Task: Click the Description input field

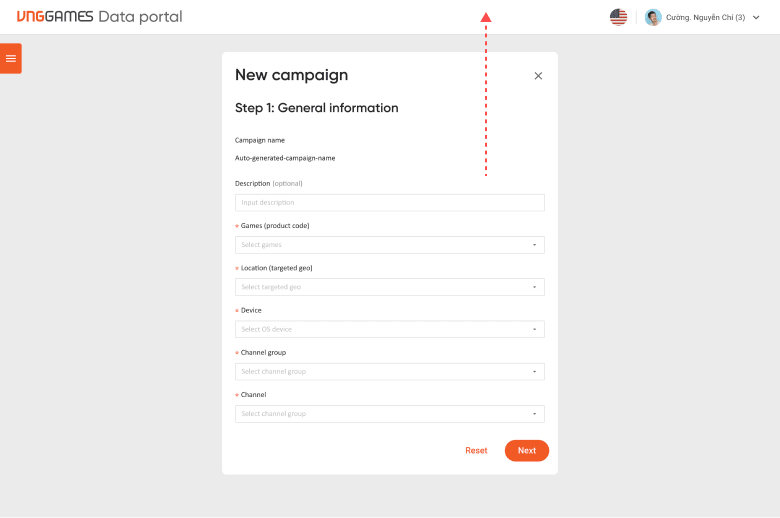Action: (390, 203)
